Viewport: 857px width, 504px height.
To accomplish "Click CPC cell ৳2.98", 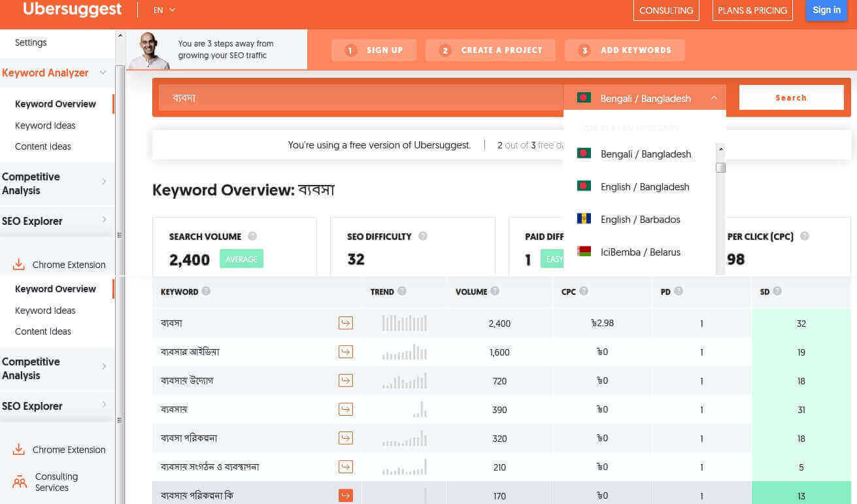I will pos(601,323).
